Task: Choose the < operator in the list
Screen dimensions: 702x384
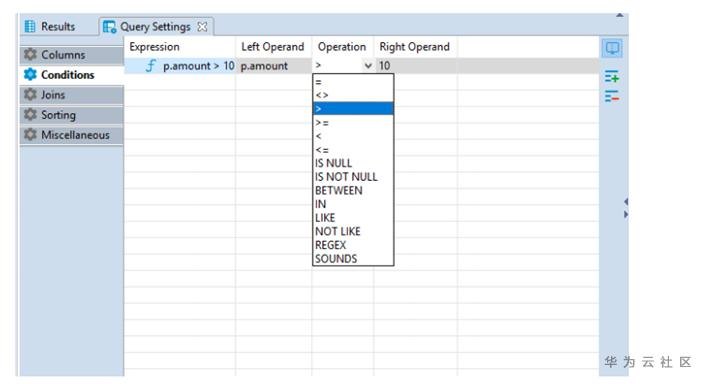Action: 353,136
